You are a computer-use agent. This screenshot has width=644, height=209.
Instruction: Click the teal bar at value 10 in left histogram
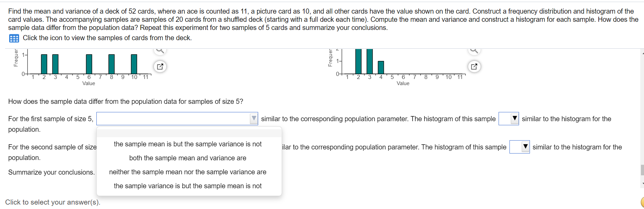(134, 64)
